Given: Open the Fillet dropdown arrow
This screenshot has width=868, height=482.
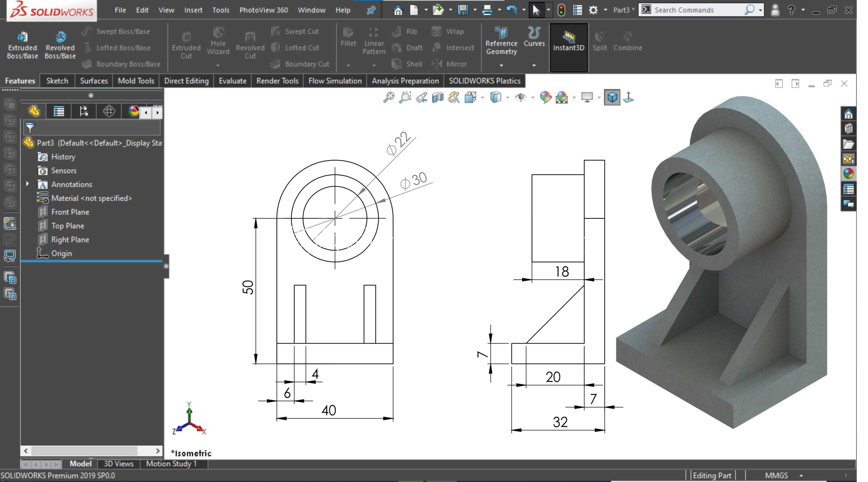Looking at the screenshot, I should coord(348,65).
